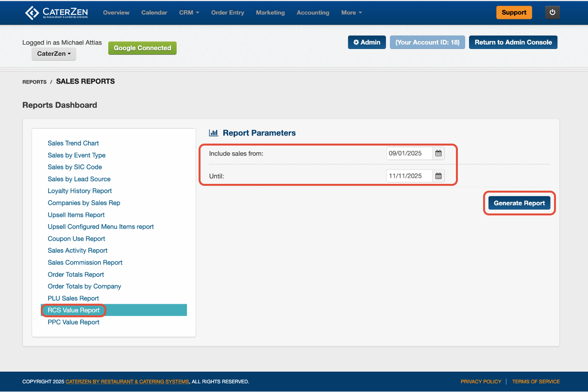Select Sales by Event Type report
588x392 pixels.
pyautogui.click(x=77, y=155)
